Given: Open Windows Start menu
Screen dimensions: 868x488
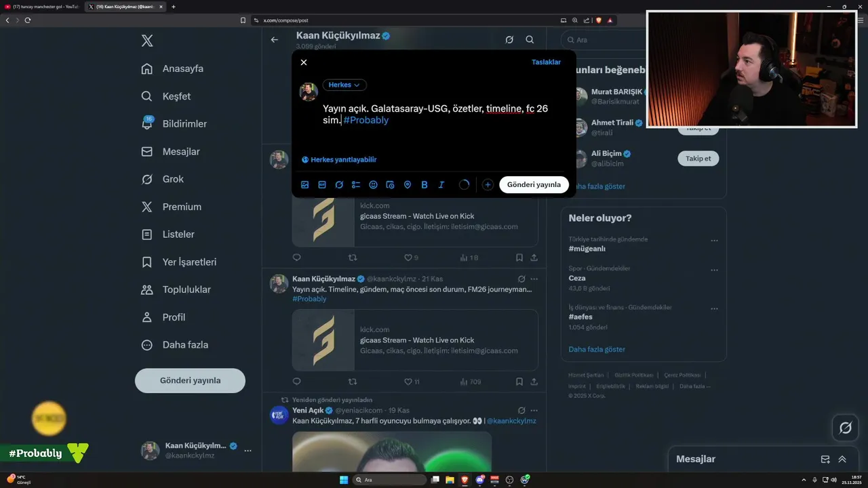Looking at the screenshot, I should pyautogui.click(x=344, y=480).
